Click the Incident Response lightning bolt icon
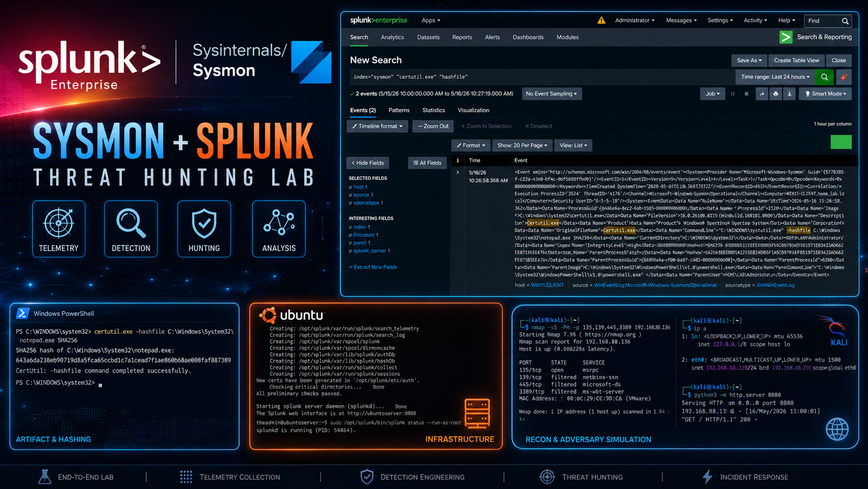 [707, 477]
